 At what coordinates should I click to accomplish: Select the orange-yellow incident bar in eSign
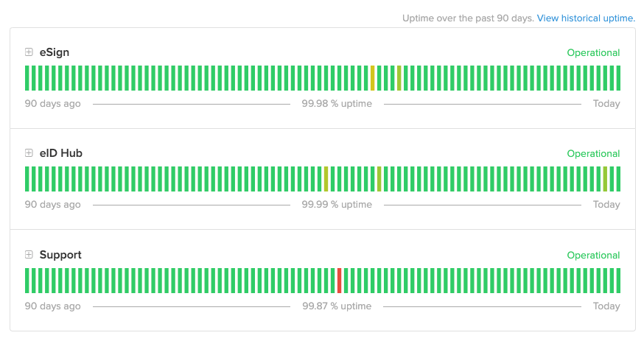coord(372,78)
